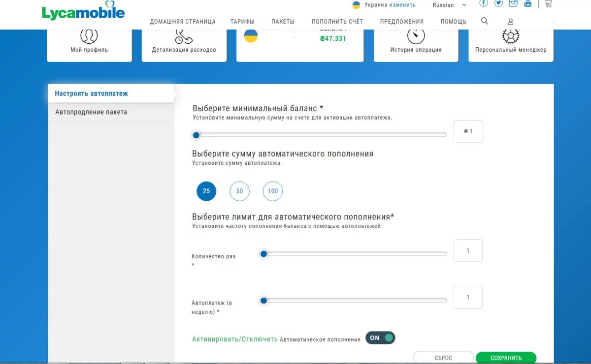This screenshot has height=364, width=591.
Task: Open the ТАРИФЫ menu item
Action: pos(242,22)
